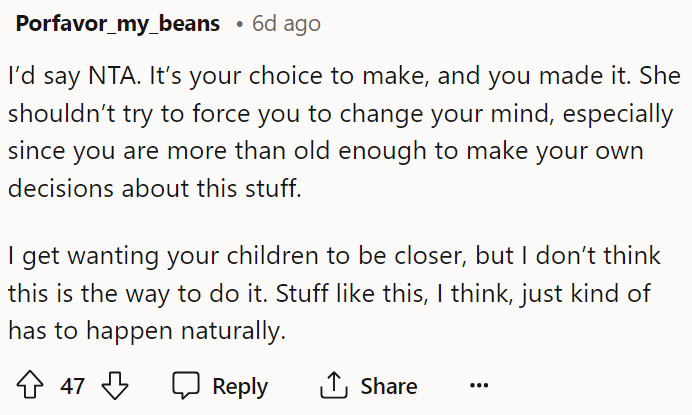The width and height of the screenshot is (692, 415).
Task: Open the three-dot more options menu
Action: (479, 386)
